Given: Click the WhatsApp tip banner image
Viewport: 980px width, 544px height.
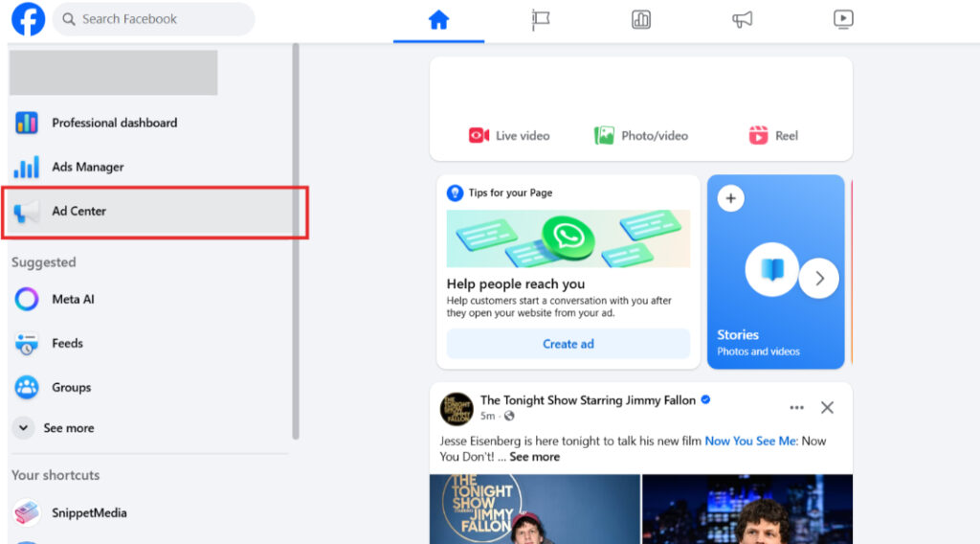Looking at the screenshot, I should coord(568,238).
